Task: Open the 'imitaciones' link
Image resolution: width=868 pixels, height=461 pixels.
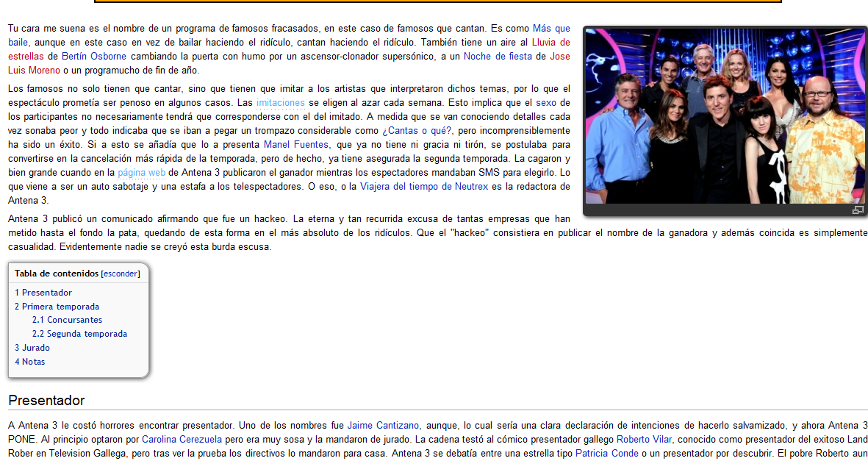Action: tap(280, 103)
